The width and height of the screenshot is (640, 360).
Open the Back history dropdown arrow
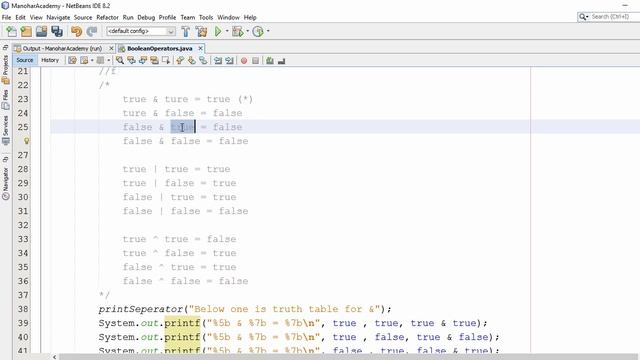point(92,60)
